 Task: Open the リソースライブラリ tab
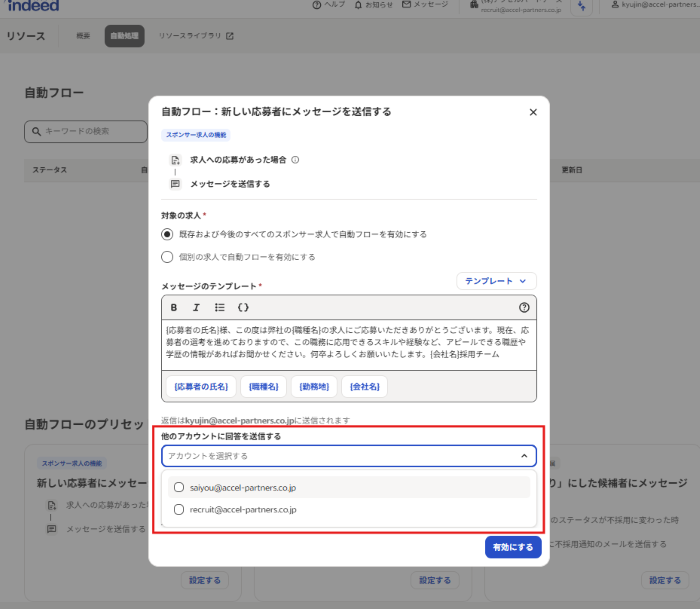pyautogui.click(x=196, y=36)
